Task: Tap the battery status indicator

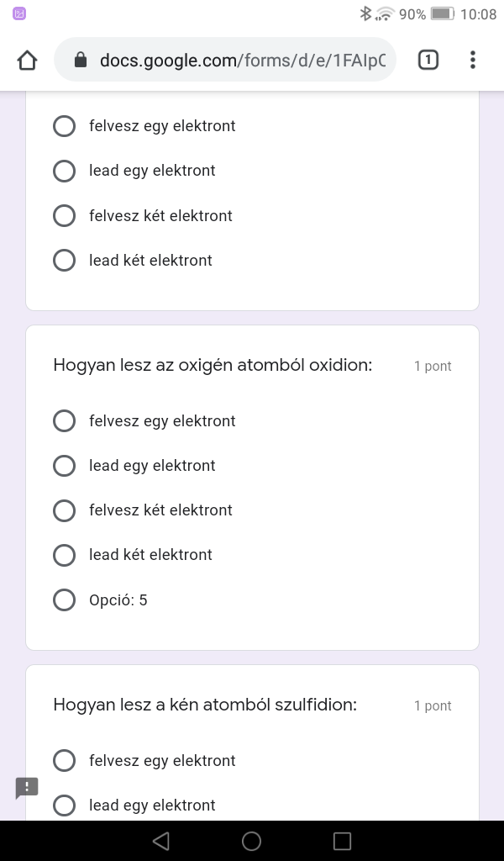Action: coord(442,13)
